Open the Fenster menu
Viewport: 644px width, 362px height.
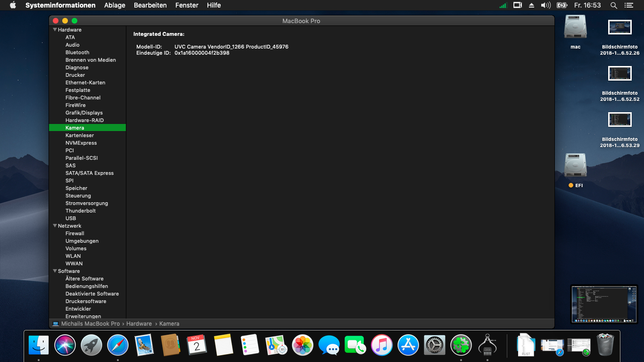(187, 5)
